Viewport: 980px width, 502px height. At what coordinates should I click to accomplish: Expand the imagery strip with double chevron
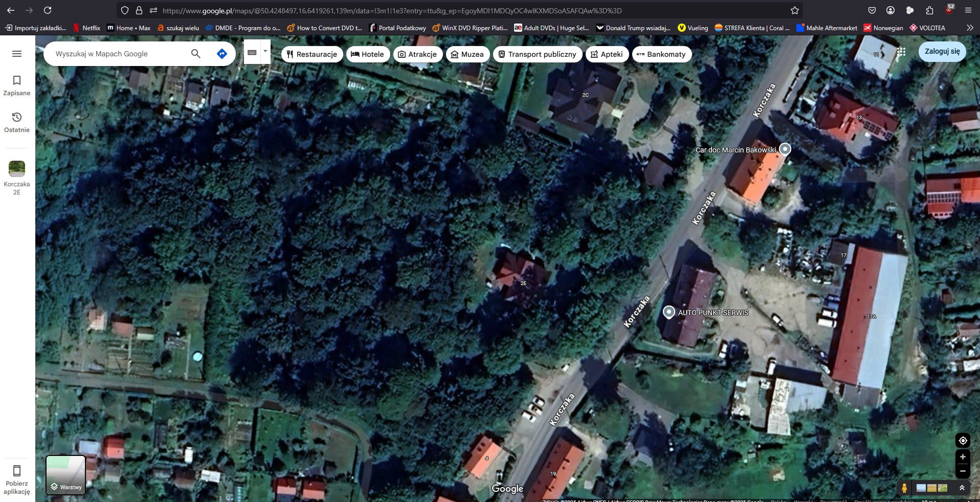tap(962, 488)
